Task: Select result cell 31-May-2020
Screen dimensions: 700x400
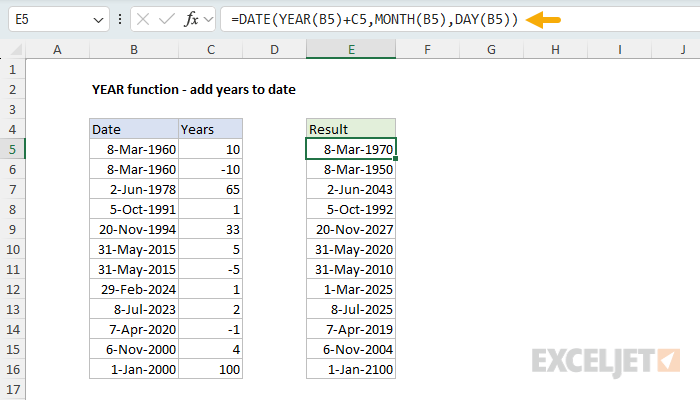Action: (351, 249)
